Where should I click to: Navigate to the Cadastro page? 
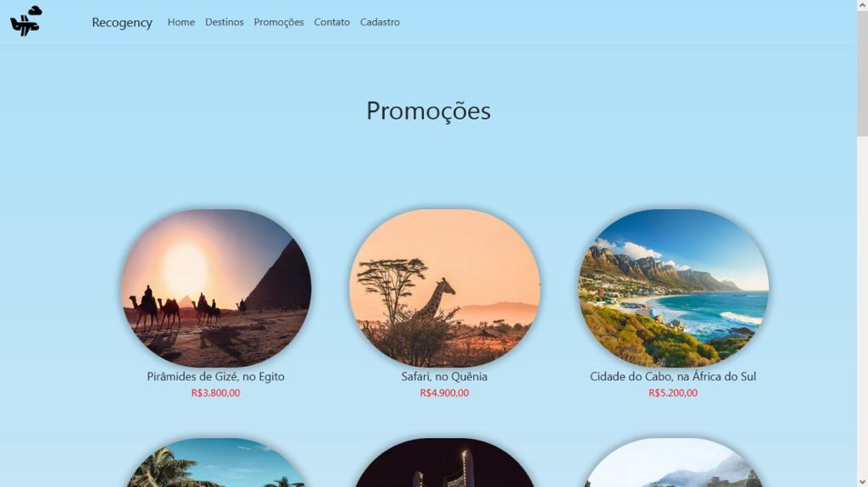coord(380,22)
